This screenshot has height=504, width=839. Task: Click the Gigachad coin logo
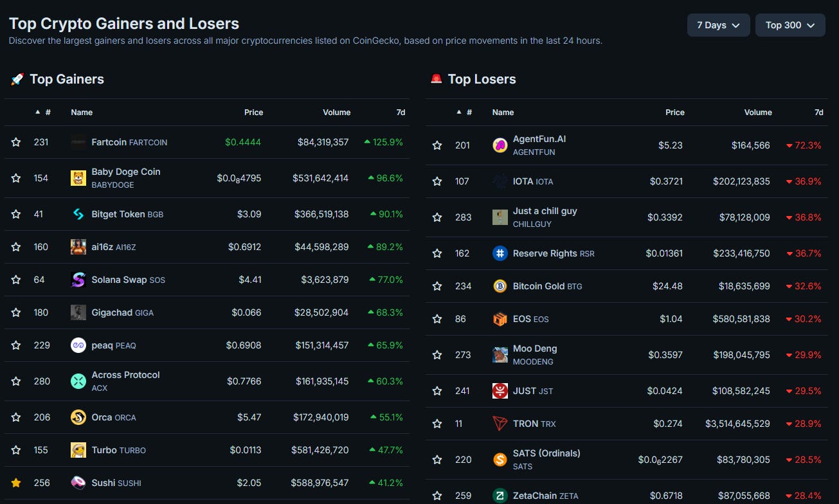[78, 312]
